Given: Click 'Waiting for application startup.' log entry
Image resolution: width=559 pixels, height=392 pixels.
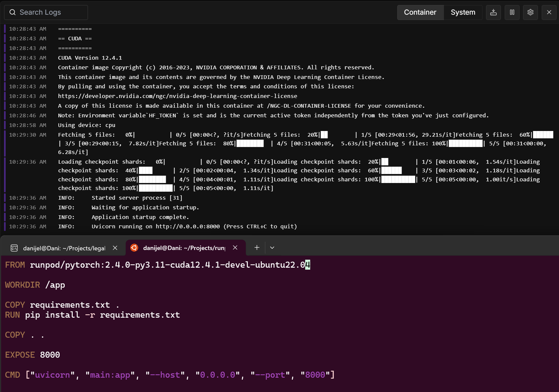Looking at the screenshot, I should coord(145,207).
